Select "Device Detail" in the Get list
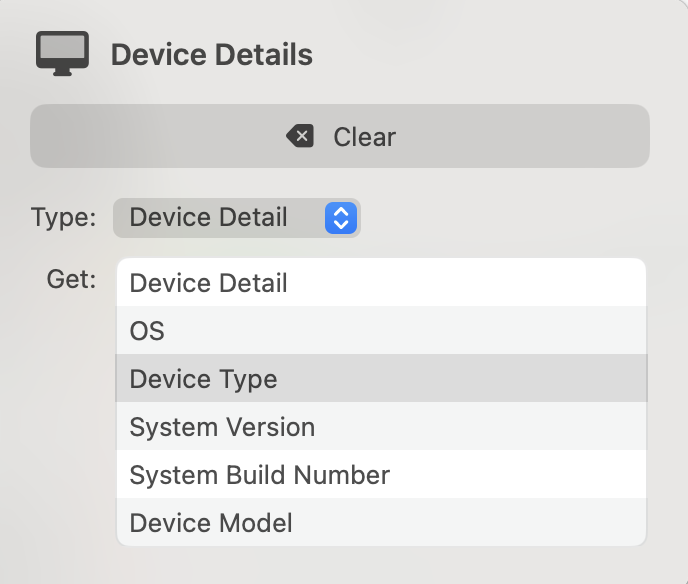Viewport: 688px width, 584px height. coord(208,283)
